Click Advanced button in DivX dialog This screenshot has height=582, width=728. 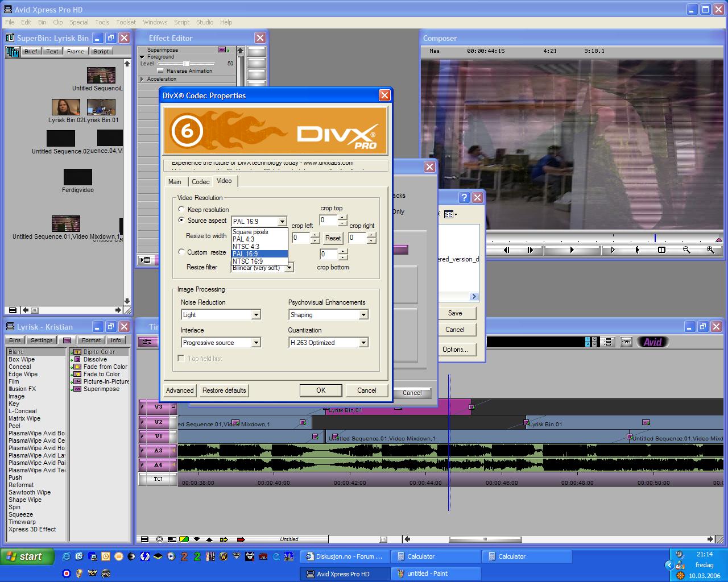(x=180, y=390)
